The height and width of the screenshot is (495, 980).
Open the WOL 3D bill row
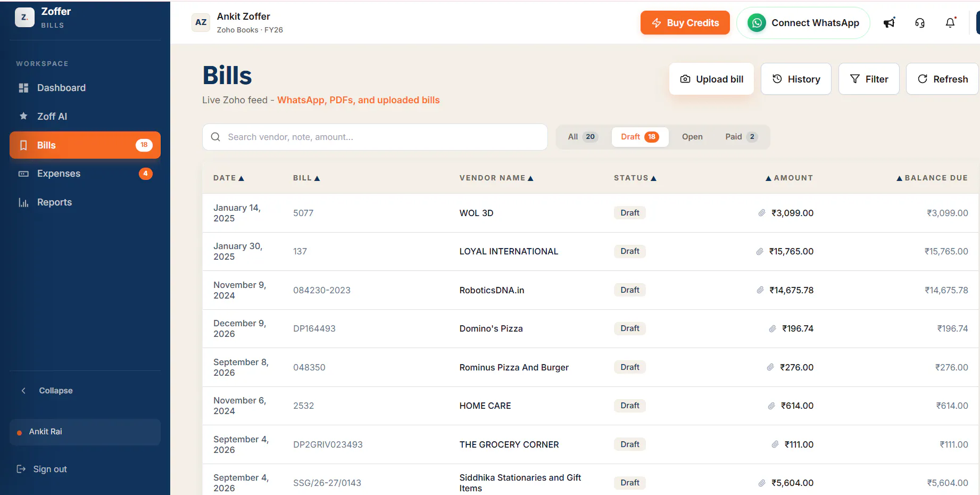[x=591, y=213]
